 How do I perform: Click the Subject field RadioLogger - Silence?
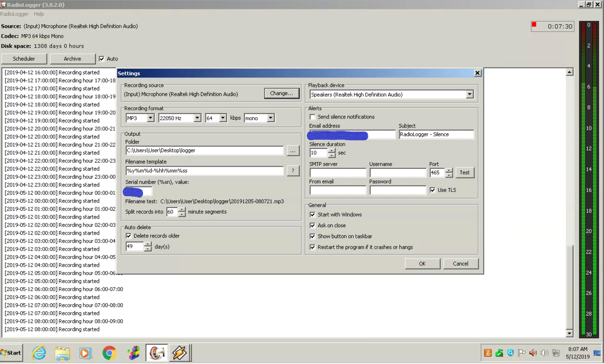pos(436,134)
